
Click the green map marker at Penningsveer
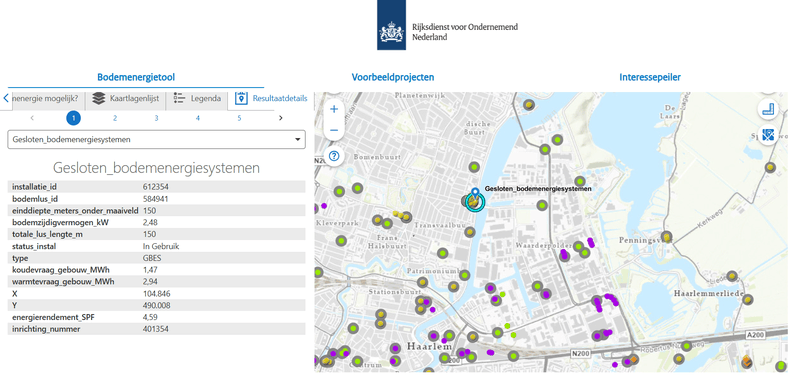click(x=666, y=237)
